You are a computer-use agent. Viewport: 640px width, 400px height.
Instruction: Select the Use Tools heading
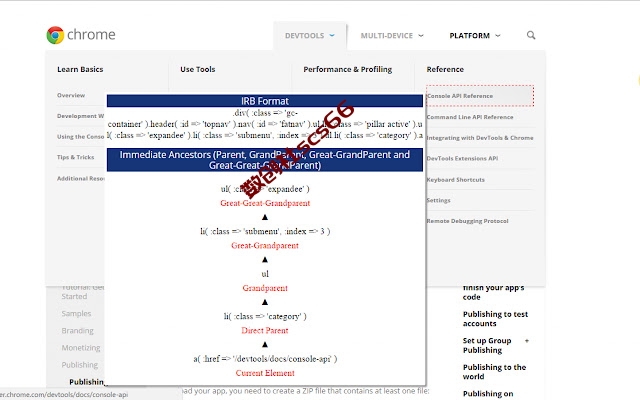click(x=198, y=69)
